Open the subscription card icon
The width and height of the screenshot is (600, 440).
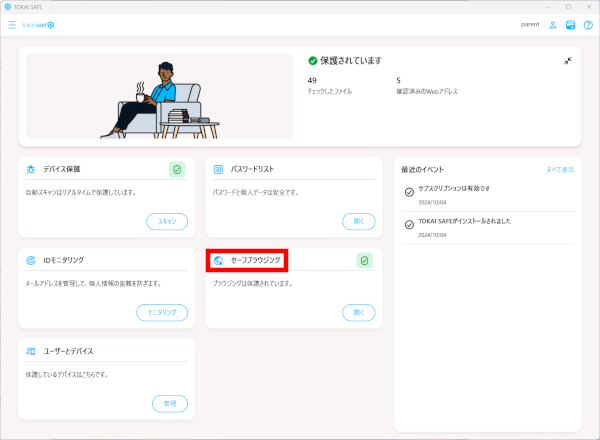click(570, 24)
